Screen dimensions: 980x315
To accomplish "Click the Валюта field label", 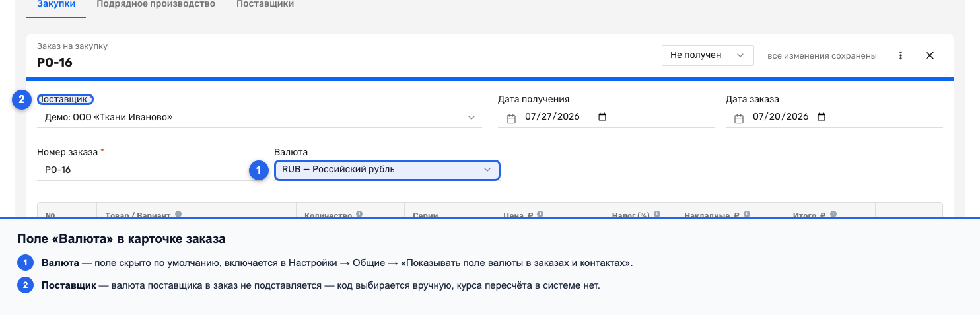I will [291, 152].
